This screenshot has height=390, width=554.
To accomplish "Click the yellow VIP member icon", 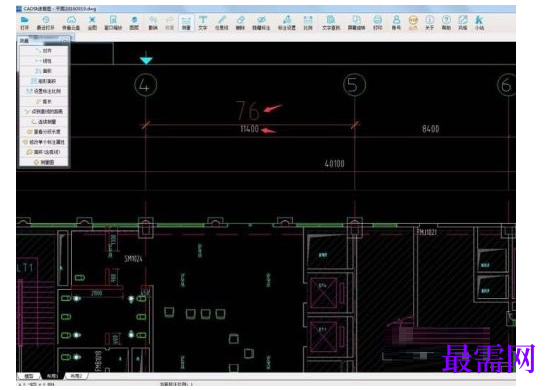I will (413, 23).
